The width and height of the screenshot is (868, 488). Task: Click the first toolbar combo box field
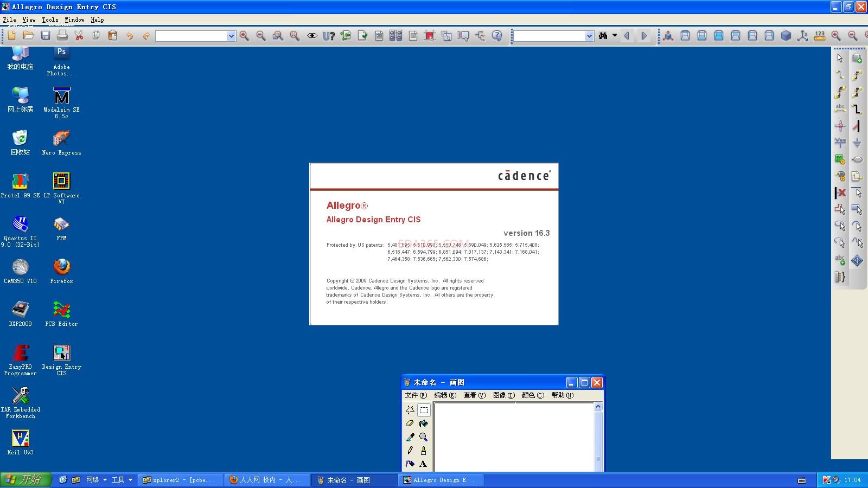click(x=192, y=36)
